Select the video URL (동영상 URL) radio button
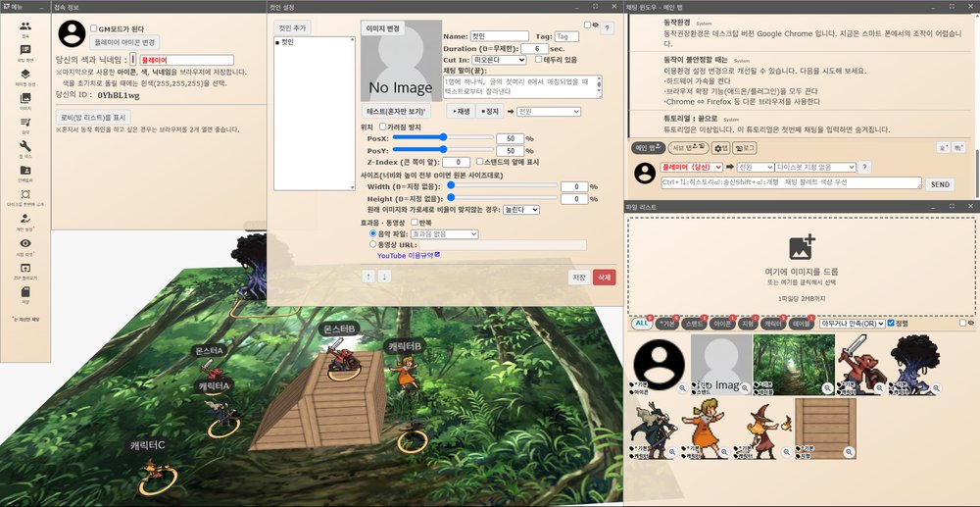The height and width of the screenshot is (507, 980). pyautogui.click(x=373, y=244)
